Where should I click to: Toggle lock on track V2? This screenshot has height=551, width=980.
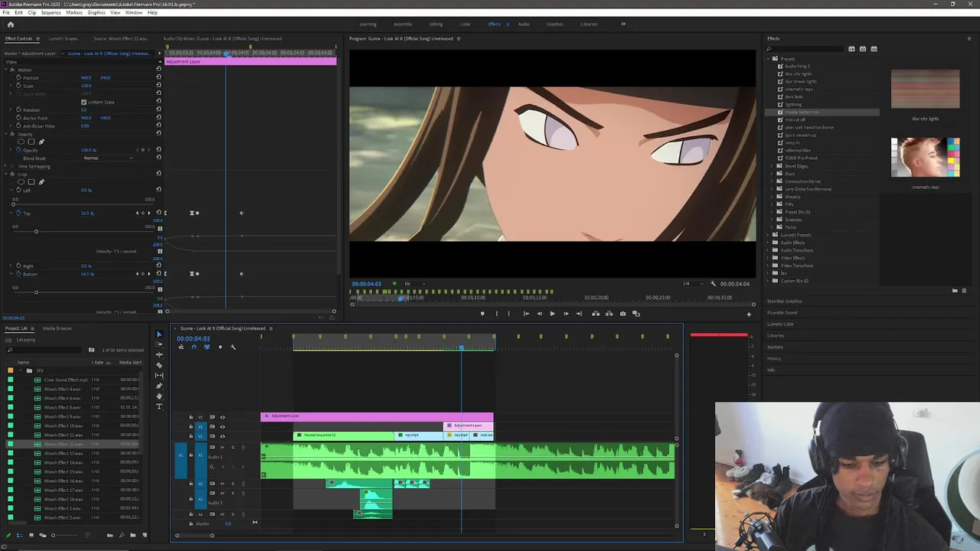pos(191,426)
